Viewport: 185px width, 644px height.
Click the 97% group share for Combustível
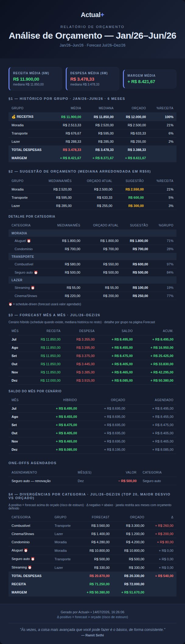170,264
